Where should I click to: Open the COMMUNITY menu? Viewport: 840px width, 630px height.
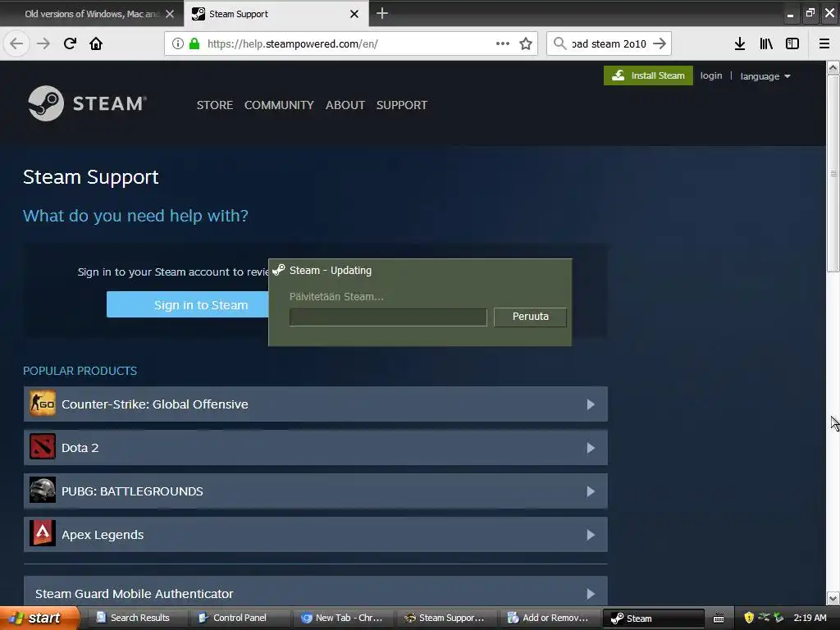tap(279, 105)
